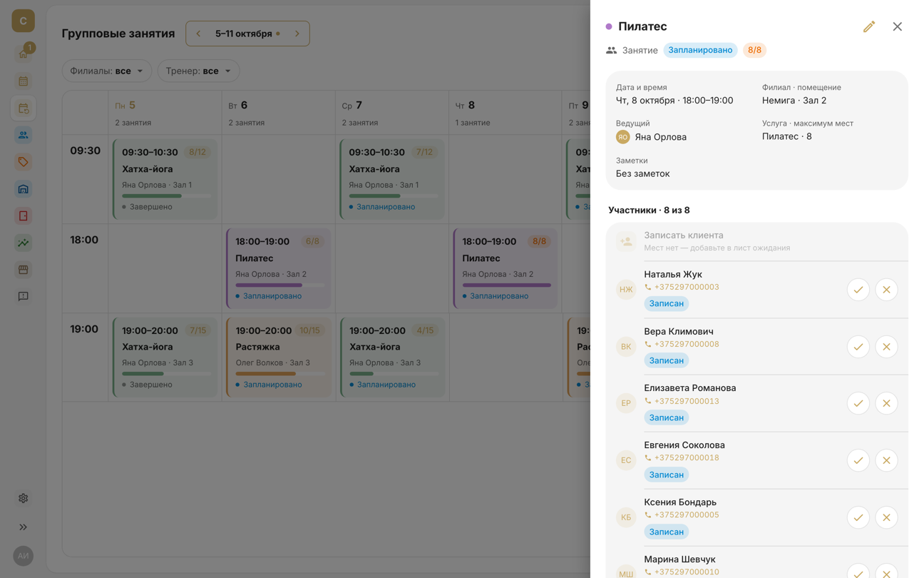Open settings gear in the sidebar

(x=23, y=498)
